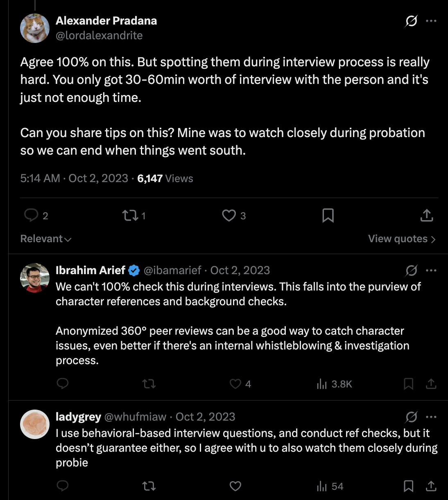
Task: Repost Ibrahim Arief's reply
Action: (x=149, y=384)
